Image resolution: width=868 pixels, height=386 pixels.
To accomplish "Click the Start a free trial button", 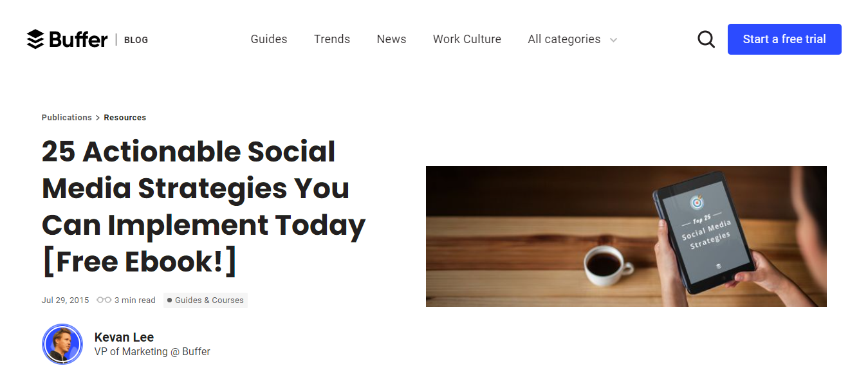I will pyautogui.click(x=784, y=39).
